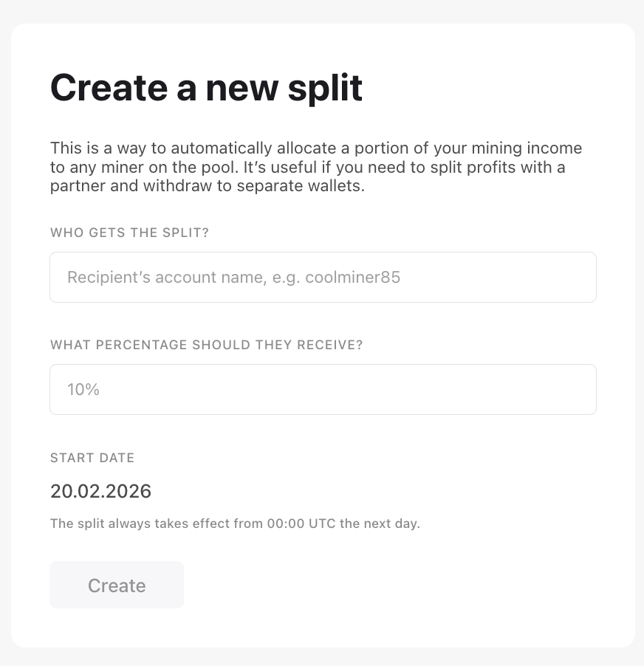Click the 'What percentage should they receive?' label
This screenshot has width=644, height=666.
click(x=206, y=345)
